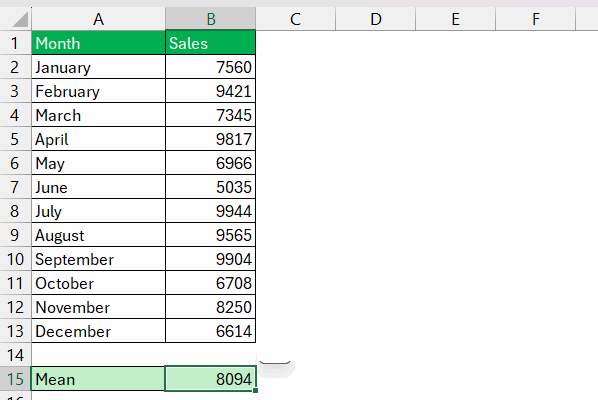This screenshot has width=598, height=400.
Task: Select the January sales value 7560
Action: pos(211,67)
